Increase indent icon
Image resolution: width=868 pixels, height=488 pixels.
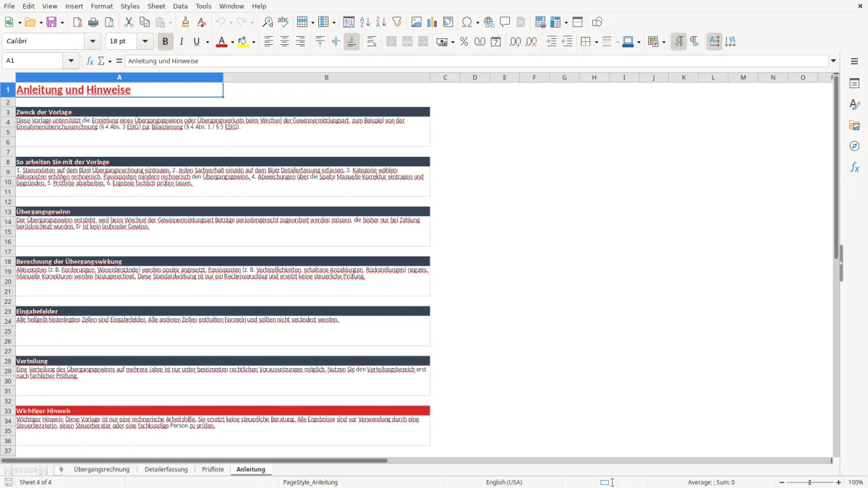coord(551,42)
